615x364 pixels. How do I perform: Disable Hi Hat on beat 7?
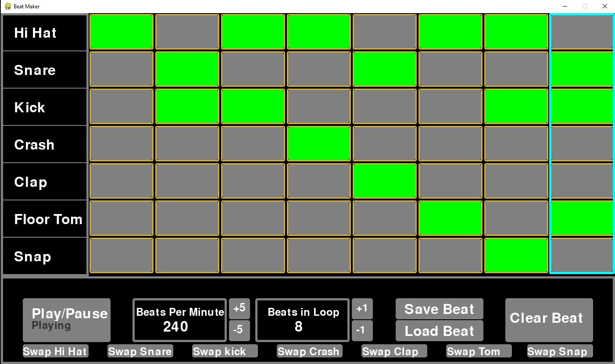(x=516, y=32)
